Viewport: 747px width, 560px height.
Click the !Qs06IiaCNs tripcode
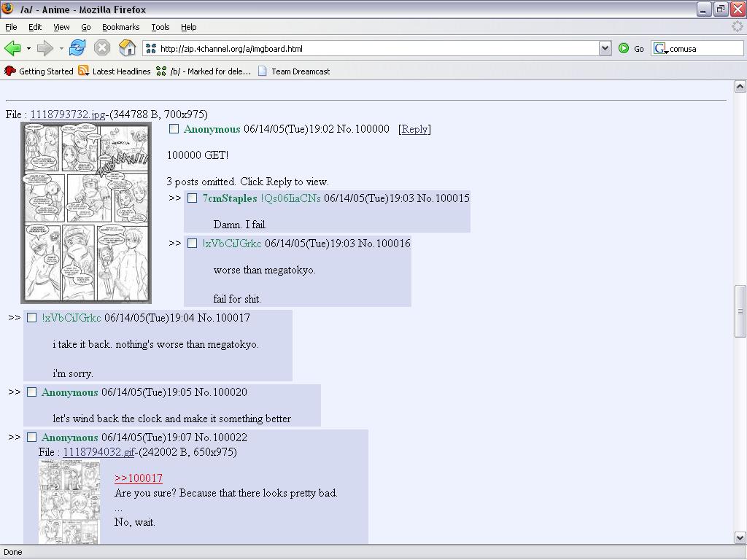[290, 198]
